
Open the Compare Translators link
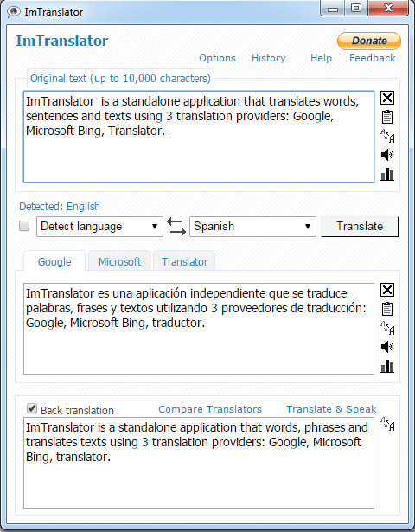coord(210,409)
